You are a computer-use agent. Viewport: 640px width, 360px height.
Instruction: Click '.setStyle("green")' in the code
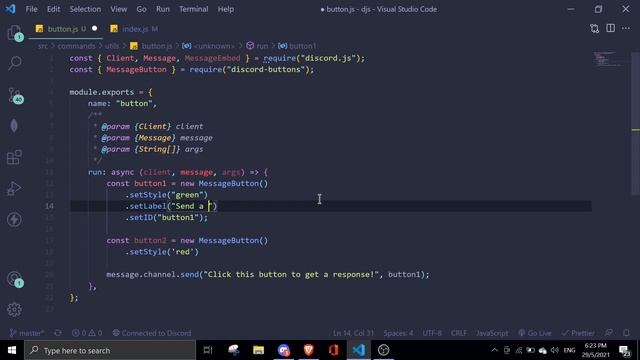click(167, 195)
